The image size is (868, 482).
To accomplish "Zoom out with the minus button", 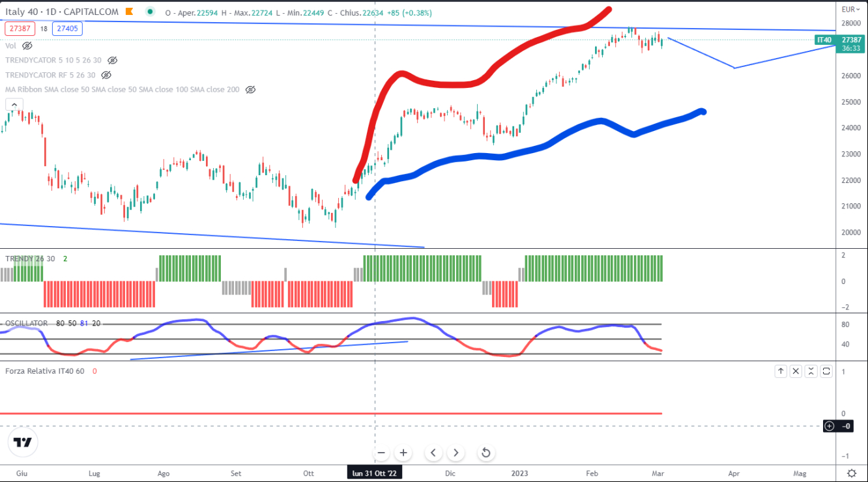I will (382, 453).
